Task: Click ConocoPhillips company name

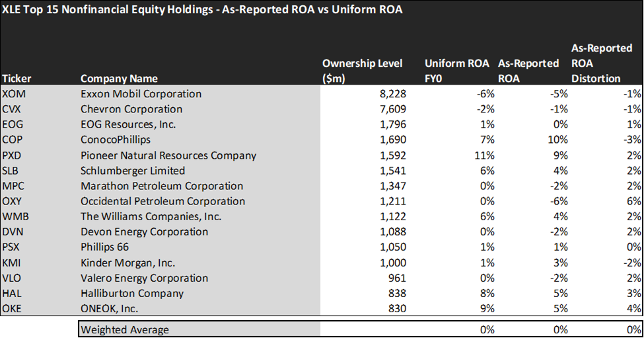Action: click(116, 140)
